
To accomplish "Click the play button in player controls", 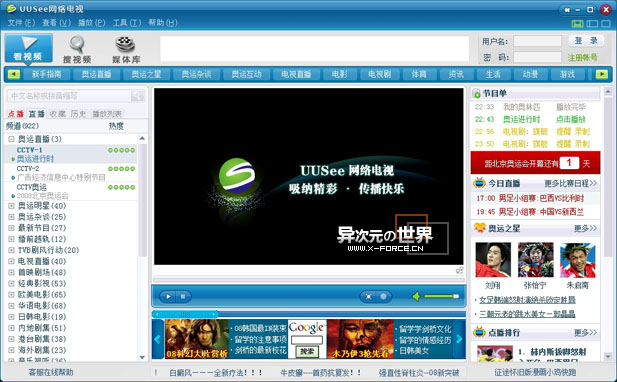I will tap(168, 296).
